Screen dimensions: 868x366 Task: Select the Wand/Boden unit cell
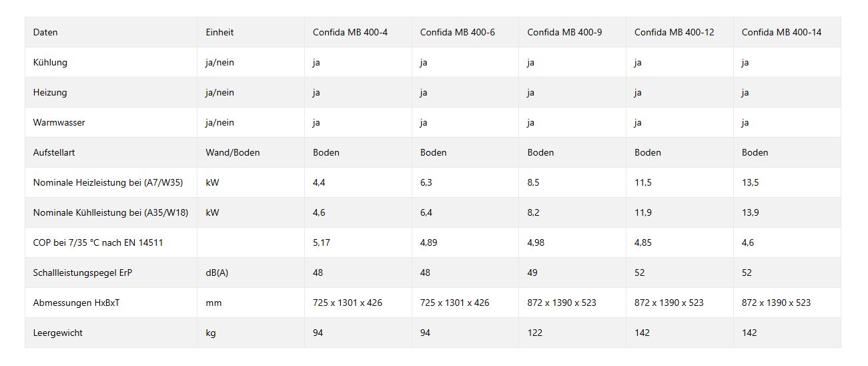click(232, 152)
